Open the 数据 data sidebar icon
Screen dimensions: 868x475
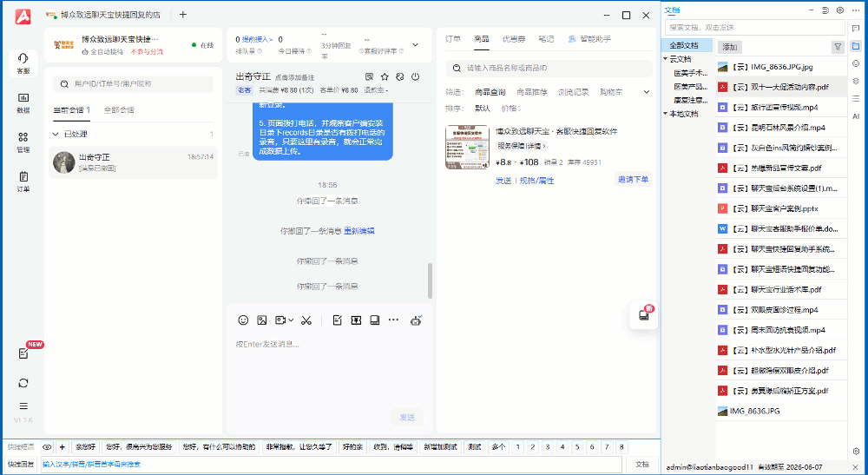(23, 103)
